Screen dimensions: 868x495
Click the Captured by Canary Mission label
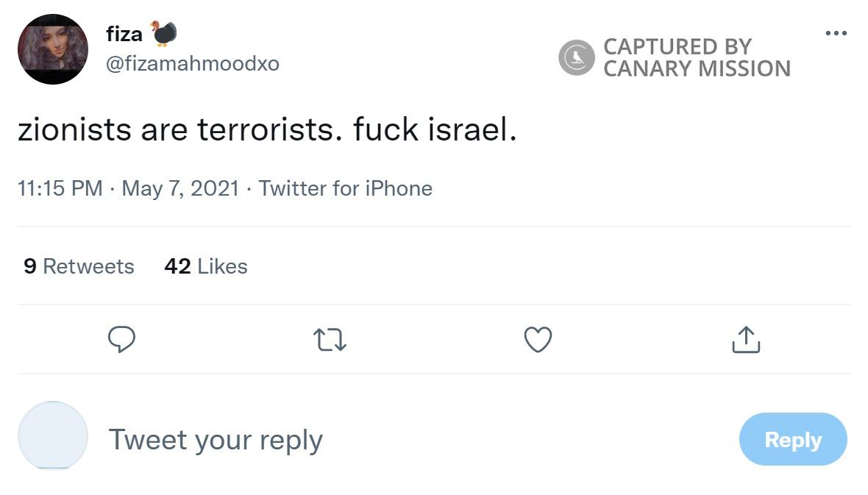pyautogui.click(x=696, y=59)
